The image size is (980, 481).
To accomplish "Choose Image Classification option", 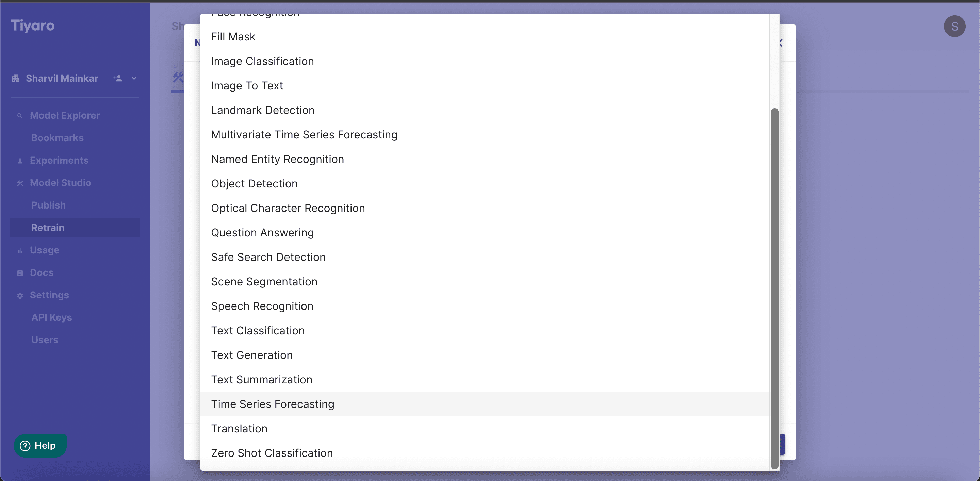I will click(x=484, y=61).
